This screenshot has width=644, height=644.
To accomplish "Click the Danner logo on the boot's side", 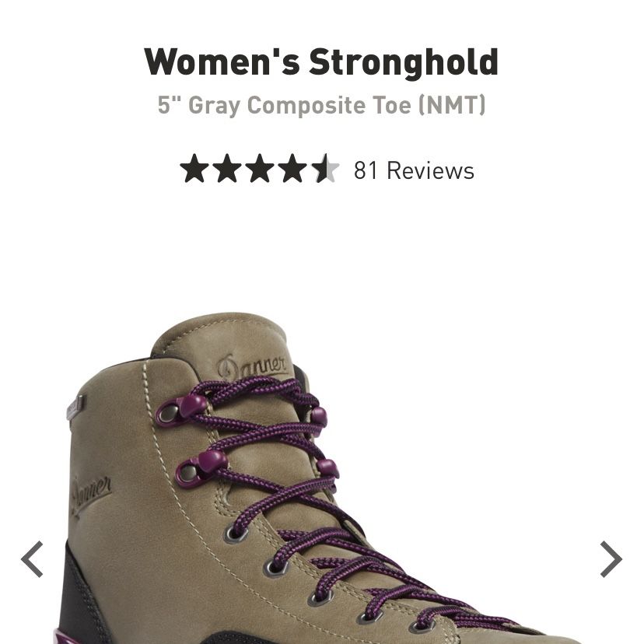I will (x=90, y=495).
